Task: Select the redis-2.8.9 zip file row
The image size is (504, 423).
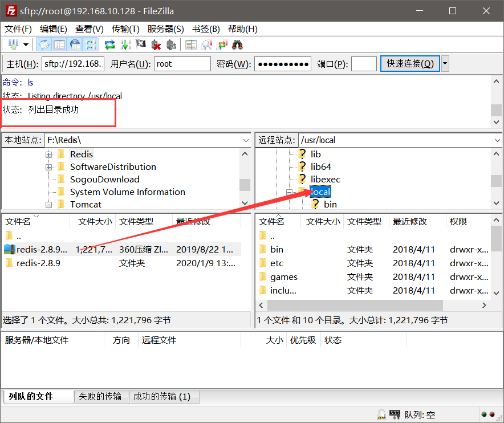Action: pos(122,250)
